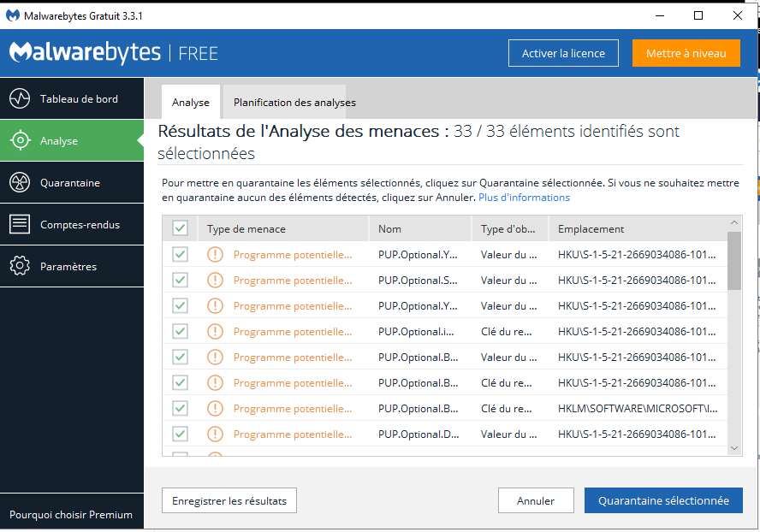Save results with Enregistrer les résultats
The width and height of the screenshot is (760, 532).
(229, 500)
